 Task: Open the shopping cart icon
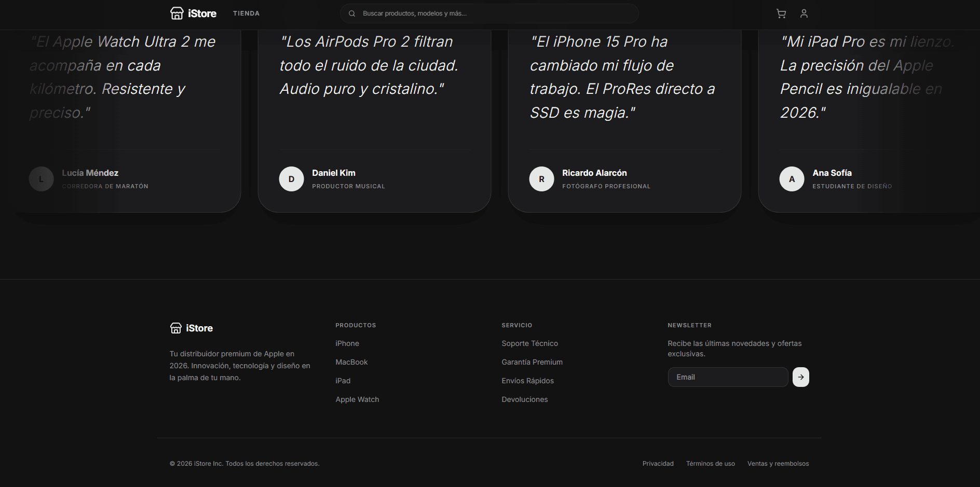coord(781,13)
